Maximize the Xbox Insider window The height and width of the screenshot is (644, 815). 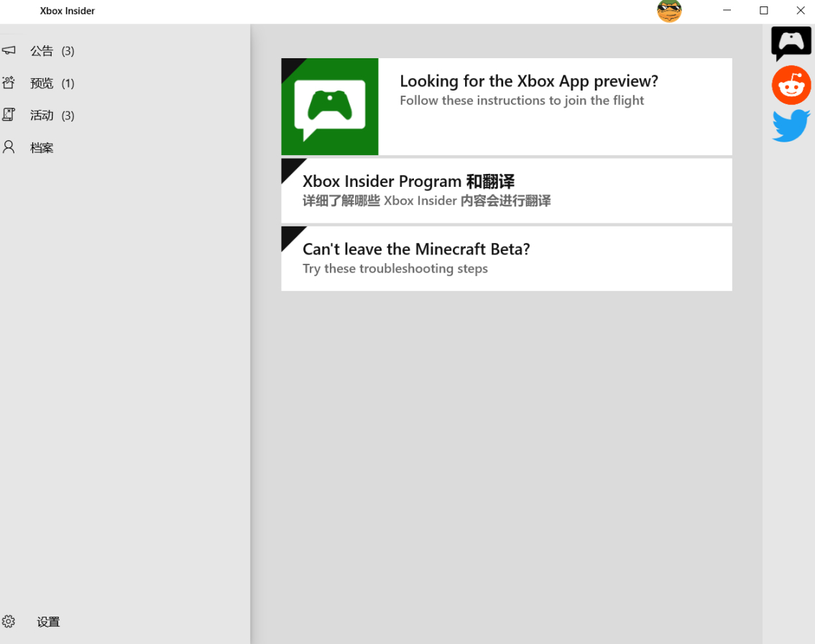tap(763, 10)
